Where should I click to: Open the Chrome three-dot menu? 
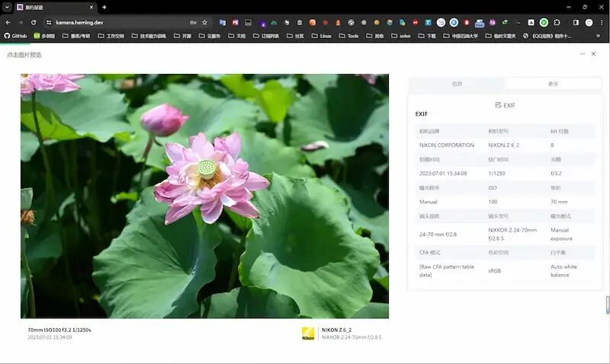pos(602,23)
